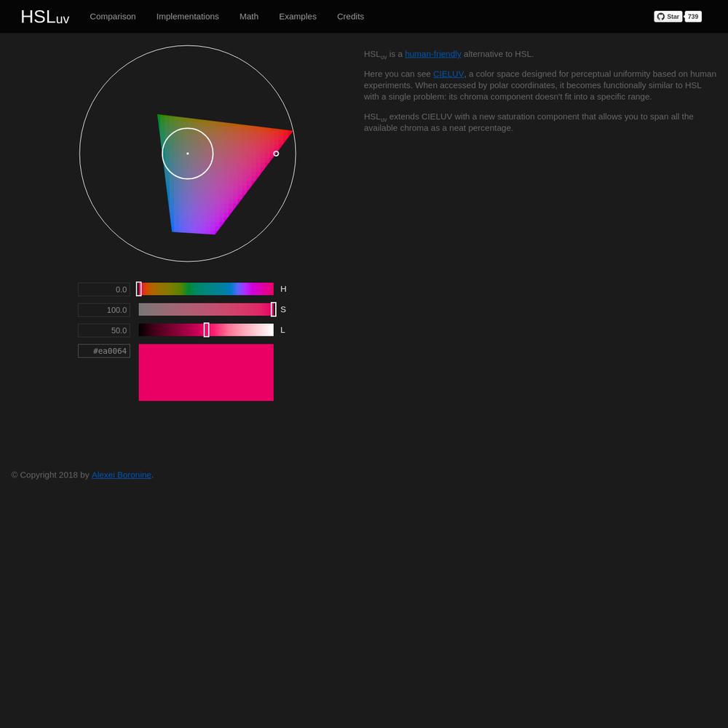The height and width of the screenshot is (728, 728).
Task: Follow the human-friendly link
Action: tap(432, 54)
